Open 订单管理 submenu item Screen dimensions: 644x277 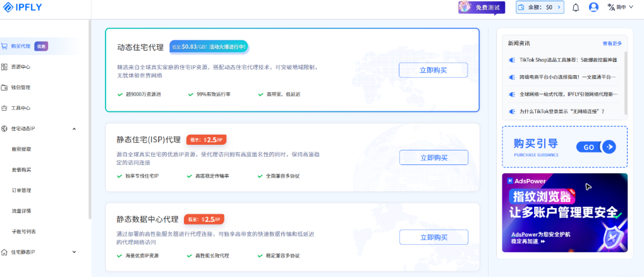coord(21,190)
